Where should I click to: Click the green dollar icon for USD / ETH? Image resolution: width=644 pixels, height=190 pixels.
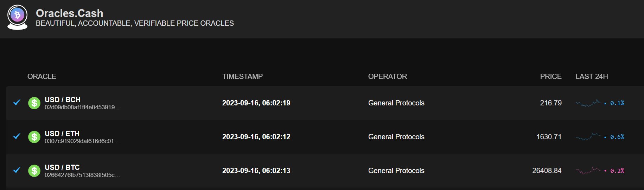pos(34,137)
